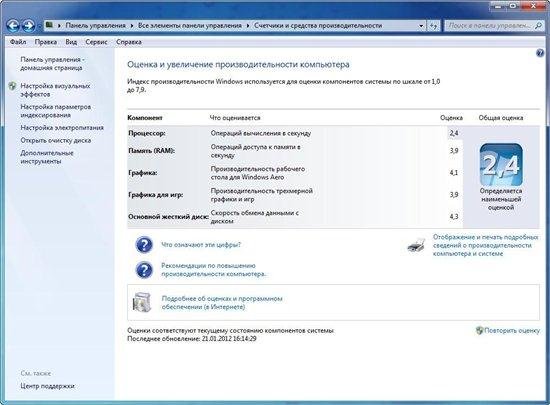550x405 pixels.
Task: Click Основной жесткий диск row label
Action: tap(168, 217)
